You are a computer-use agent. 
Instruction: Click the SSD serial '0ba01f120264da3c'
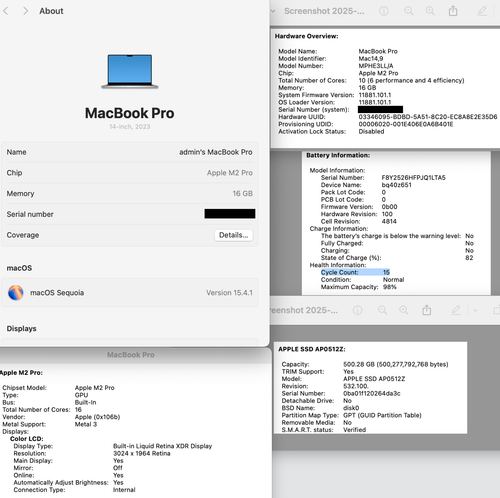pyautogui.click(x=372, y=393)
